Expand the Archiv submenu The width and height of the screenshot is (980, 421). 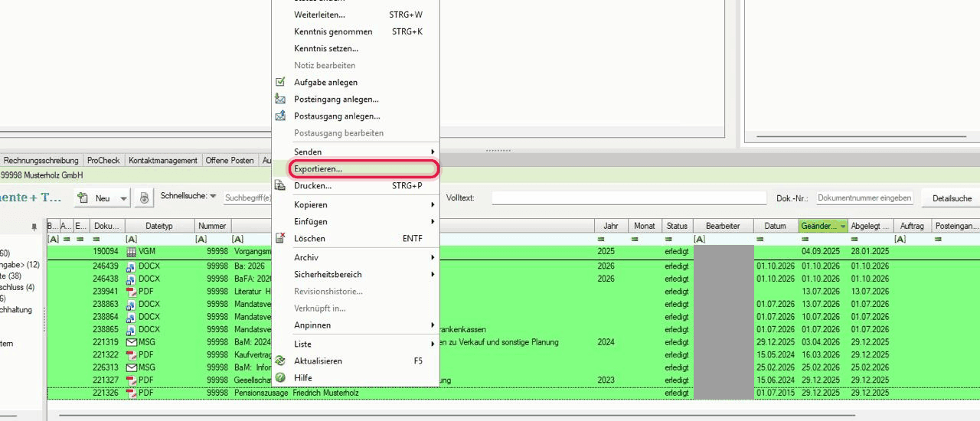click(355, 257)
